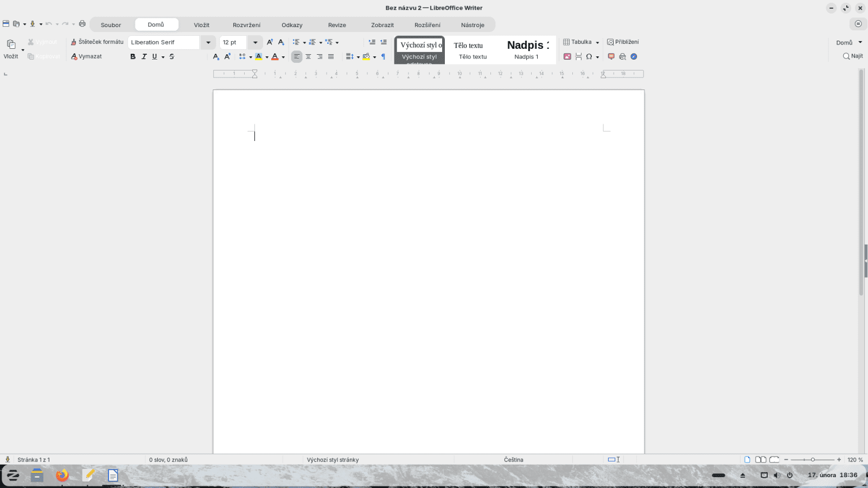Toggle italic formatting

tap(144, 56)
